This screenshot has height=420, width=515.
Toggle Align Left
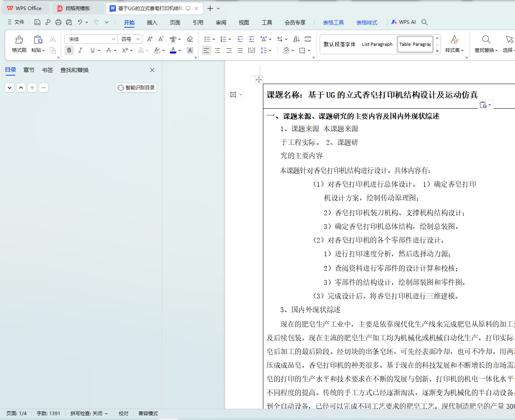pyautogui.click(x=206, y=50)
